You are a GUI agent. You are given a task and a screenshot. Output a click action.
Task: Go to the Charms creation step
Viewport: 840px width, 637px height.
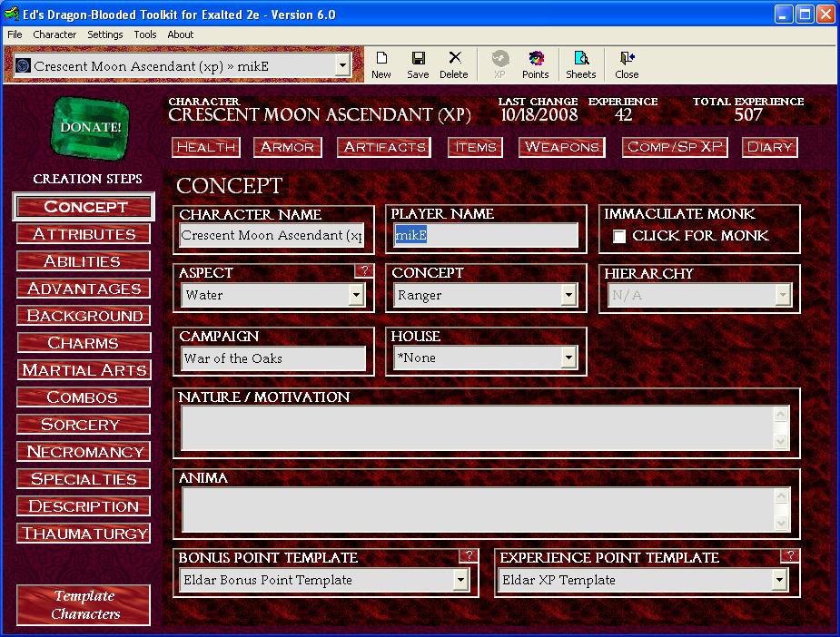(x=84, y=343)
